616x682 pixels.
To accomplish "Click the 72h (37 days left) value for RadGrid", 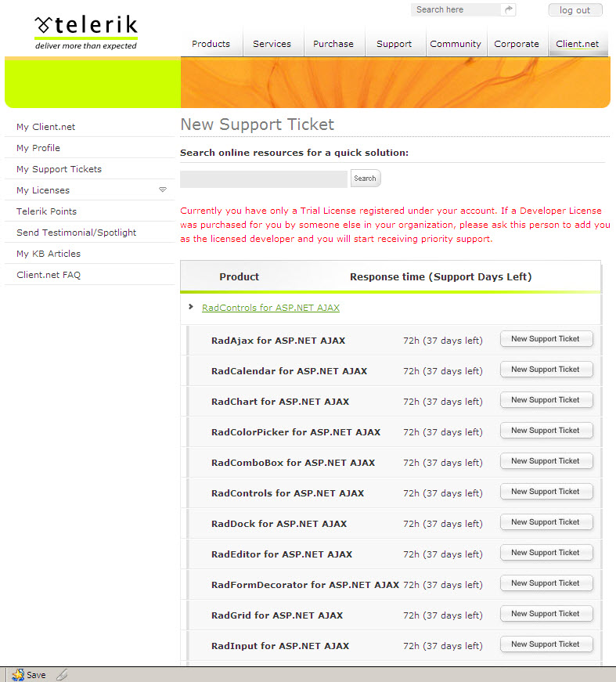I will click(x=443, y=615).
